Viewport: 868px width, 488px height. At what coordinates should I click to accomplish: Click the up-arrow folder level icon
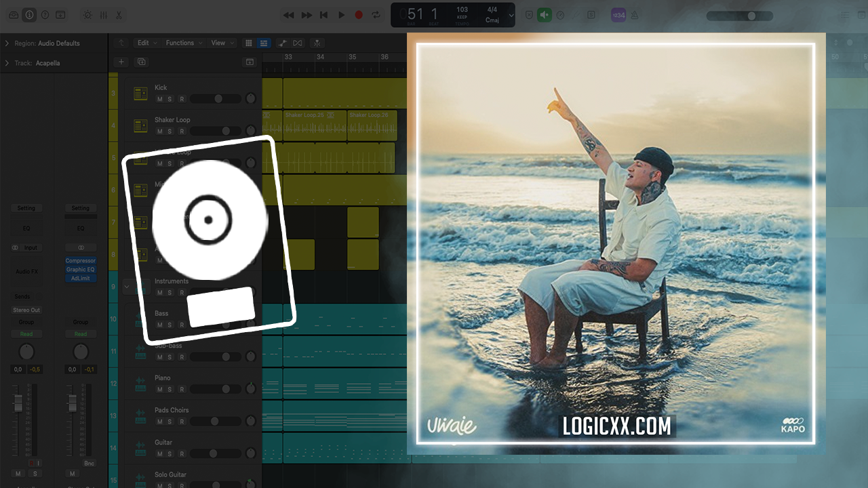(121, 43)
